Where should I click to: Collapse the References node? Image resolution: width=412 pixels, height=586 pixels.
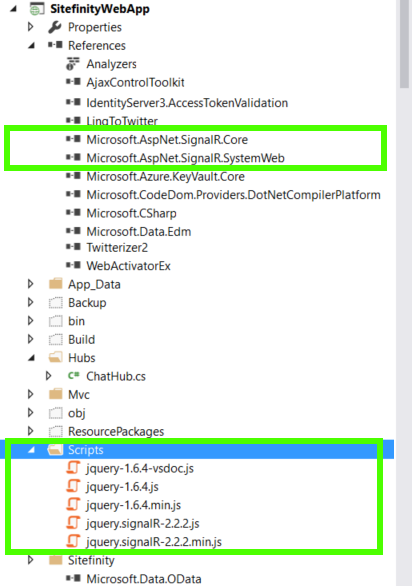point(32,46)
